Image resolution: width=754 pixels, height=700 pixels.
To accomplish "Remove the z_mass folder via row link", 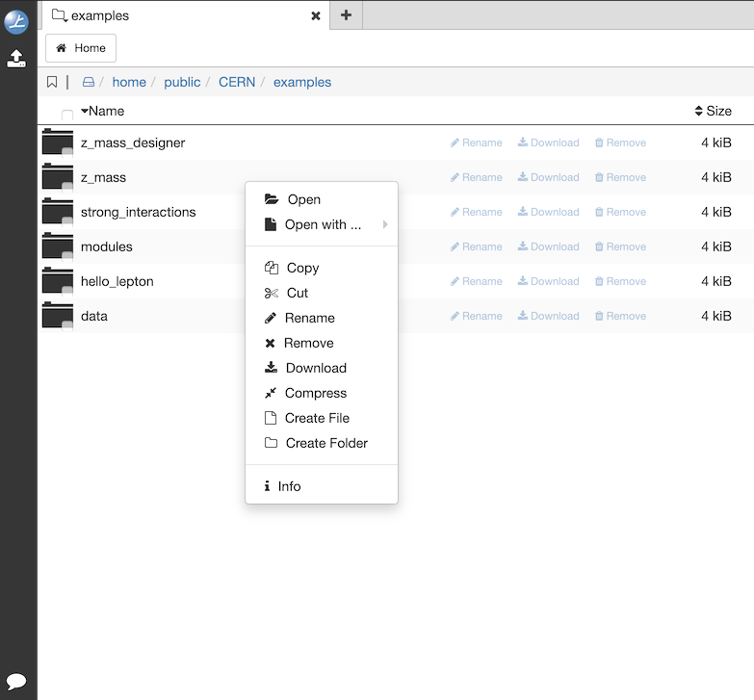I will [x=620, y=177].
